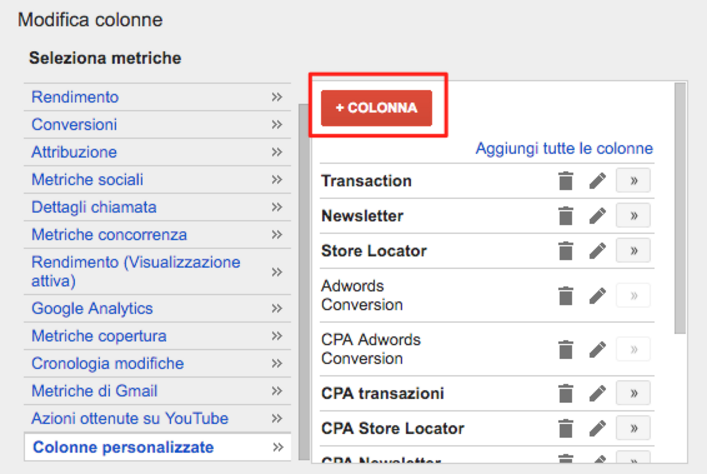Click the custom columns list vertical scrollbar

point(680,208)
